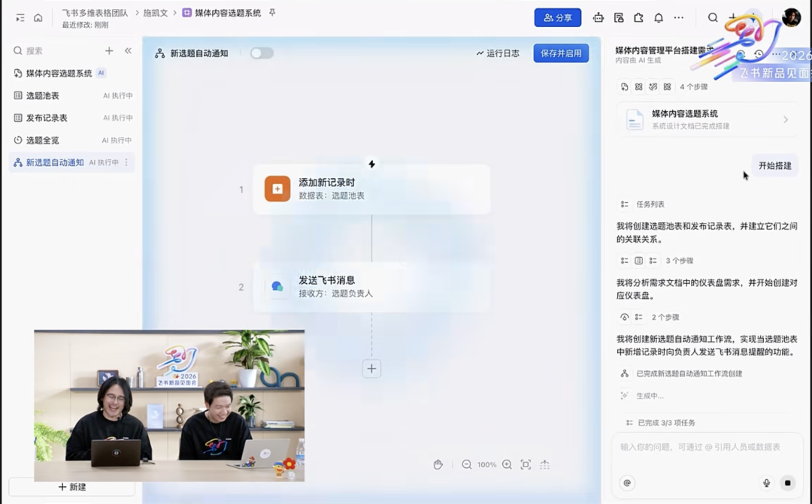Image resolution: width=812 pixels, height=504 pixels.
Task: Open the 运行日志 run log
Action: pos(498,53)
